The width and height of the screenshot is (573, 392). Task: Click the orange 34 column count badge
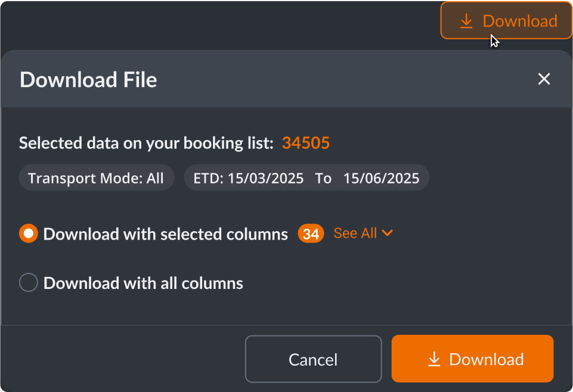coord(311,234)
